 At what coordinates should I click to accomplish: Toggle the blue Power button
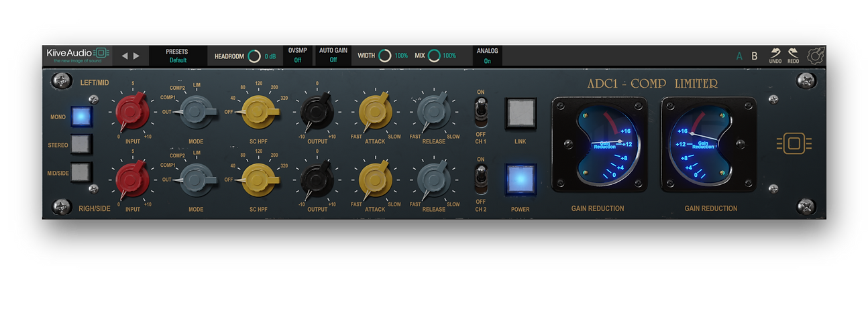click(521, 180)
